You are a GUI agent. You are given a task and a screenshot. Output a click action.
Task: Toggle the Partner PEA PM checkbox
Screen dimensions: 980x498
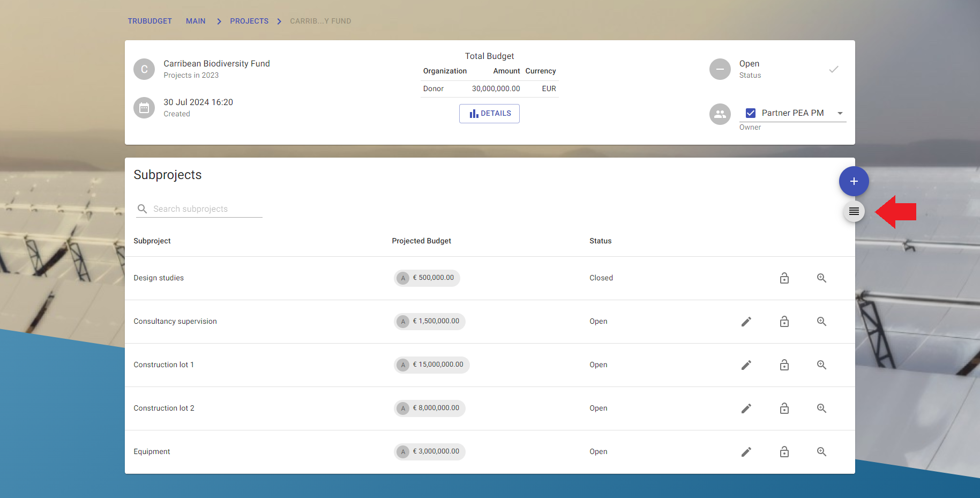point(750,113)
